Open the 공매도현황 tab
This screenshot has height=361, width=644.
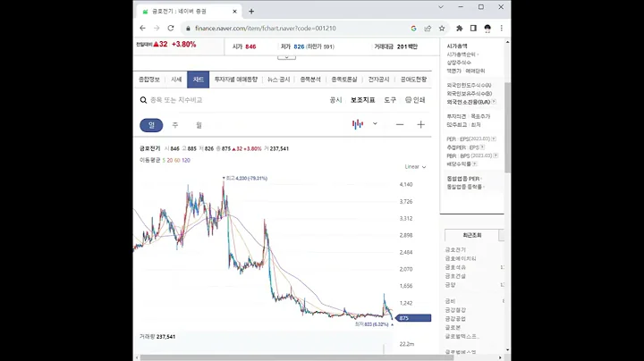(413, 80)
